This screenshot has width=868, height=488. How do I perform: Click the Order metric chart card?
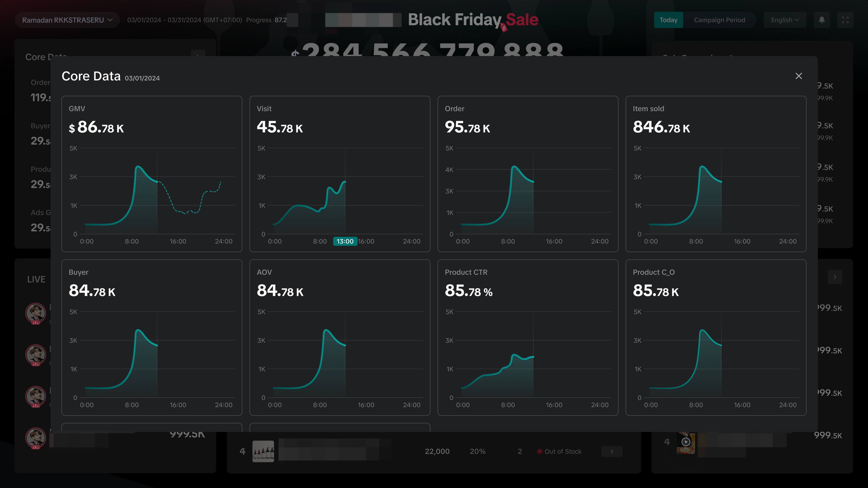[x=528, y=174]
